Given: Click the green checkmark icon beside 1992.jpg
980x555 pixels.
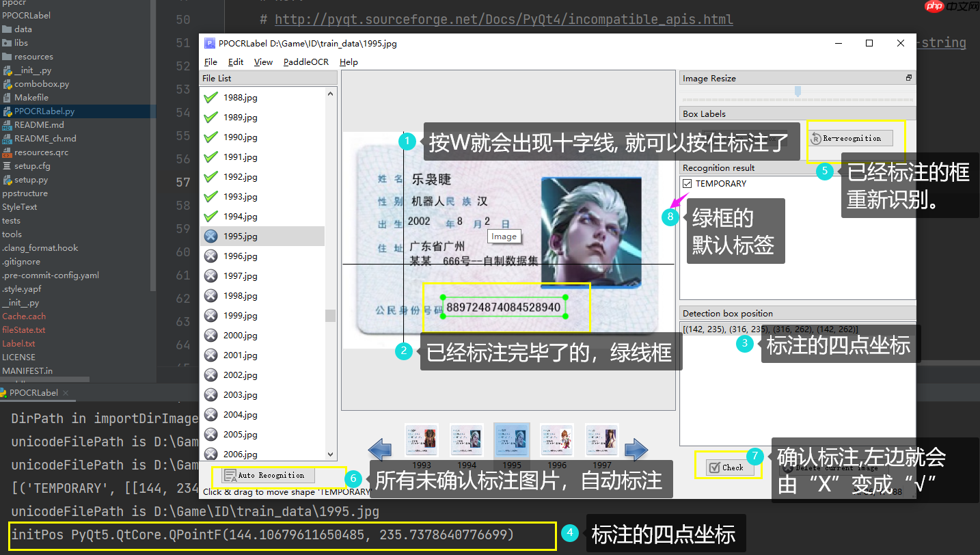Looking at the screenshot, I should [x=211, y=177].
